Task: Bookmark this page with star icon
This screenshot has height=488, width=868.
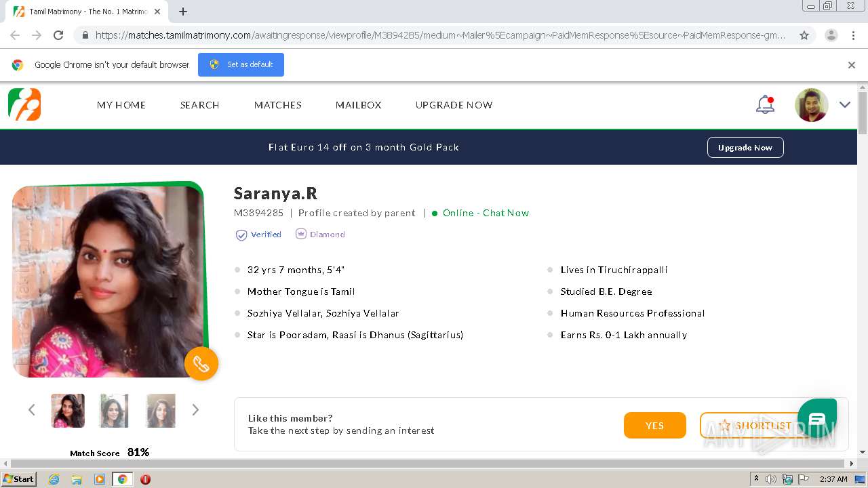Action: pyautogui.click(x=804, y=35)
